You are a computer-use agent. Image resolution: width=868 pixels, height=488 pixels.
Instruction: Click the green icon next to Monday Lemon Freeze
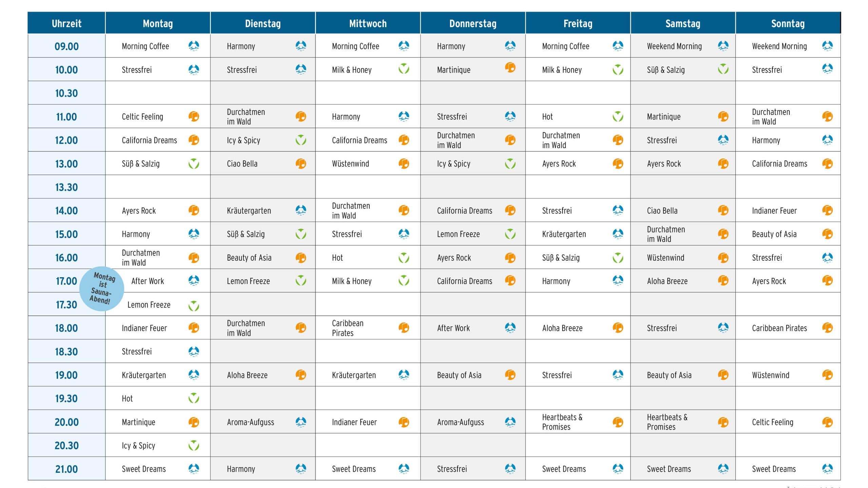point(194,306)
